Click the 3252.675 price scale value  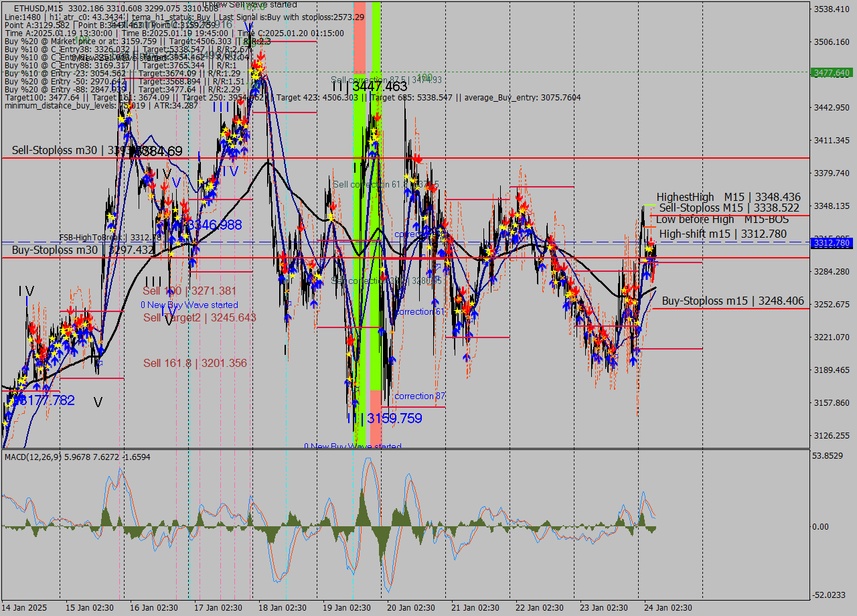tap(831, 304)
